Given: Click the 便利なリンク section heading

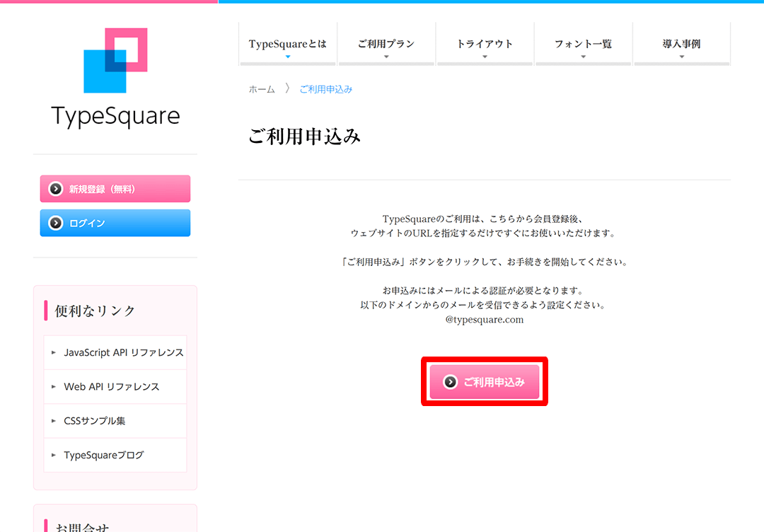Looking at the screenshot, I should tap(95, 311).
